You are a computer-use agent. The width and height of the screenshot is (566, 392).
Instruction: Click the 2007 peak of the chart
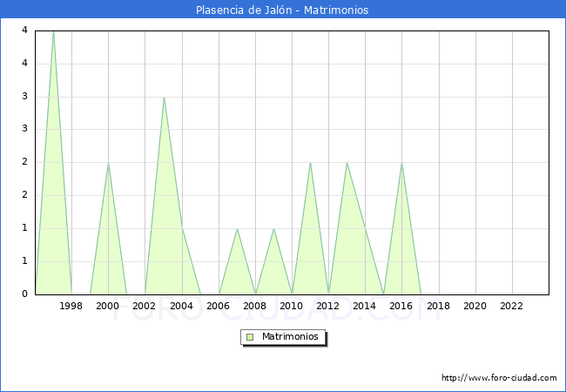tap(237, 229)
